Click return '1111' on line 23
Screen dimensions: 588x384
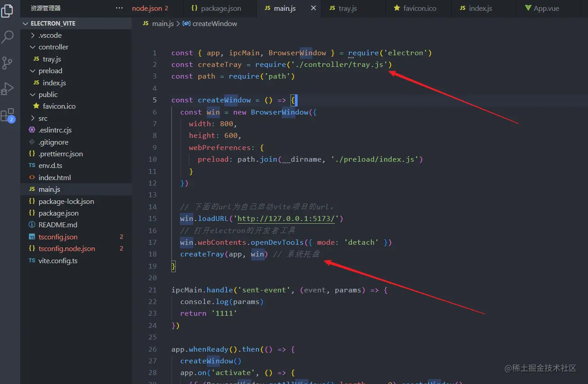tap(209, 313)
